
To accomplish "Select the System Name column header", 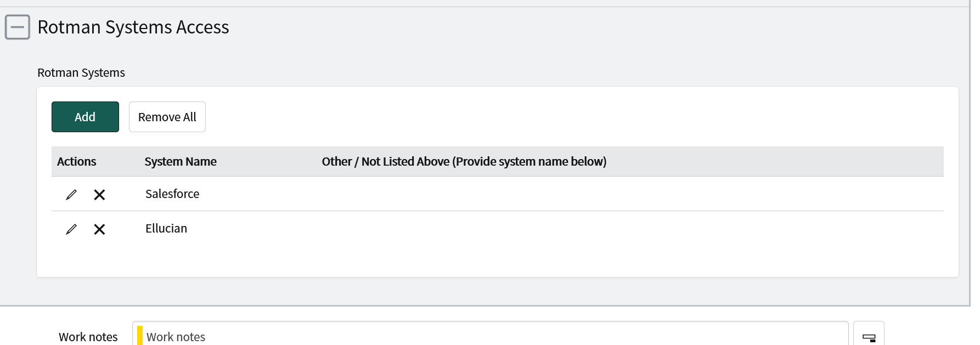I will pyautogui.click(x=181, y=161).
